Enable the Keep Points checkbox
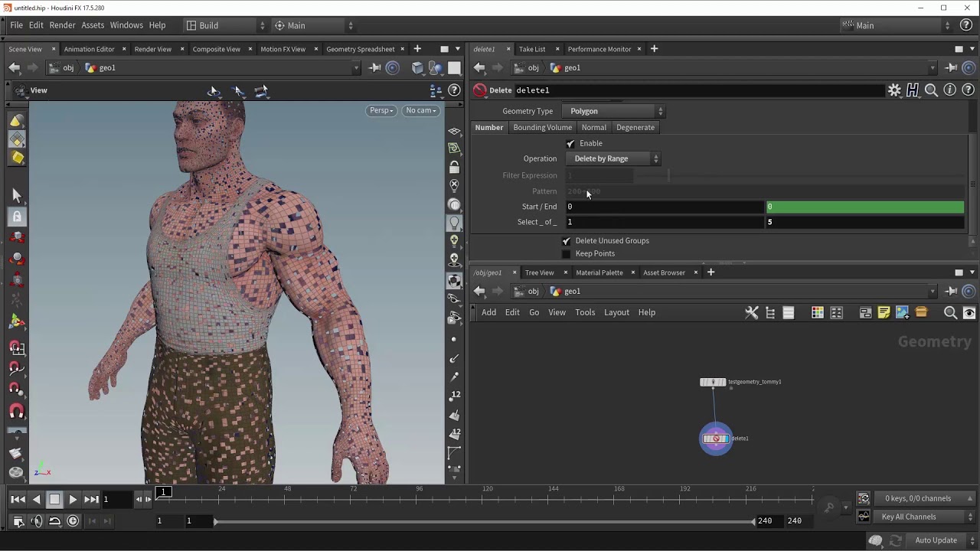The height and width of the screenshot is (551, 980). coord(567,253)
